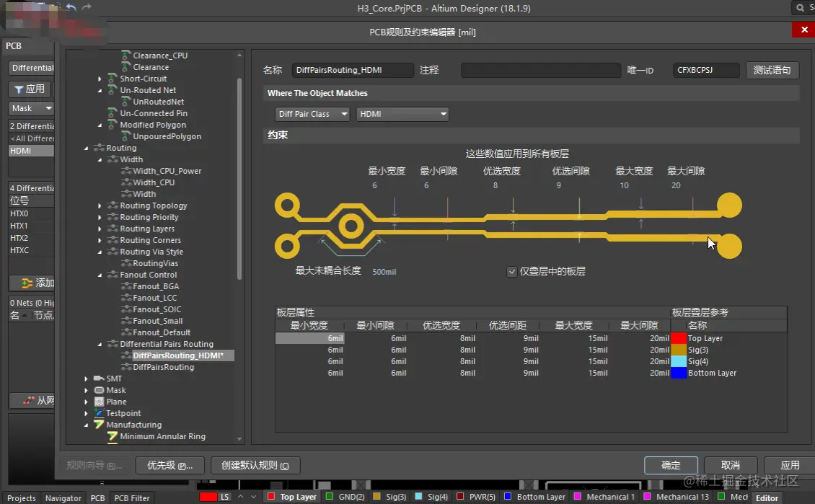Switch to the Navigator tab
Viewport: 815px width, 504px height.
pyautogui.click(x=63, y=498)
